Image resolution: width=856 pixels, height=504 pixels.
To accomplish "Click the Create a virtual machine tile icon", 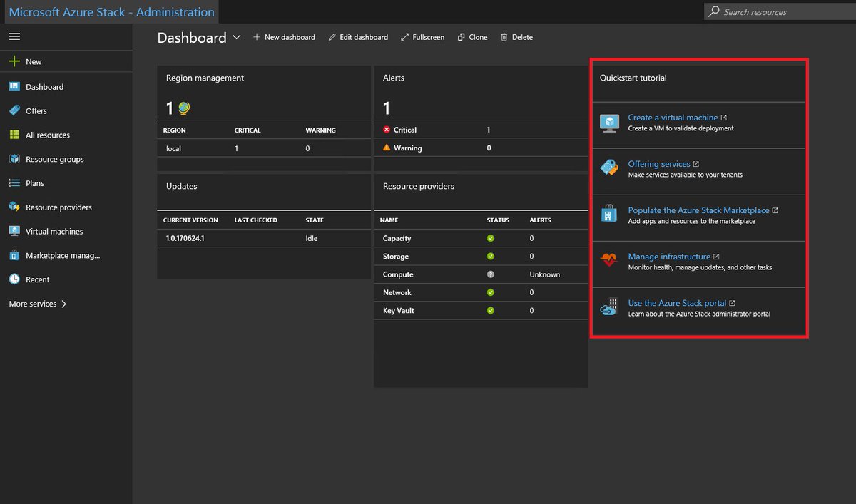I will [x=609, y=123].
